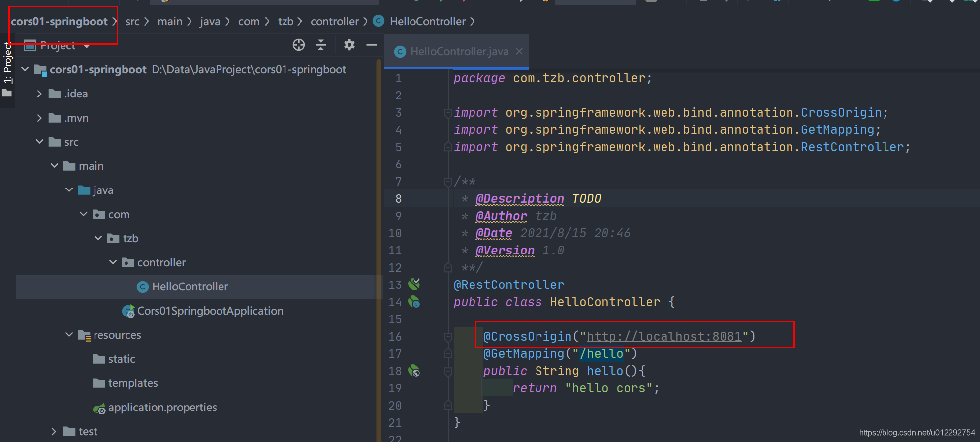Click the @Version doc tag
This screenshot has height=442, width=980.
(505, 250)
